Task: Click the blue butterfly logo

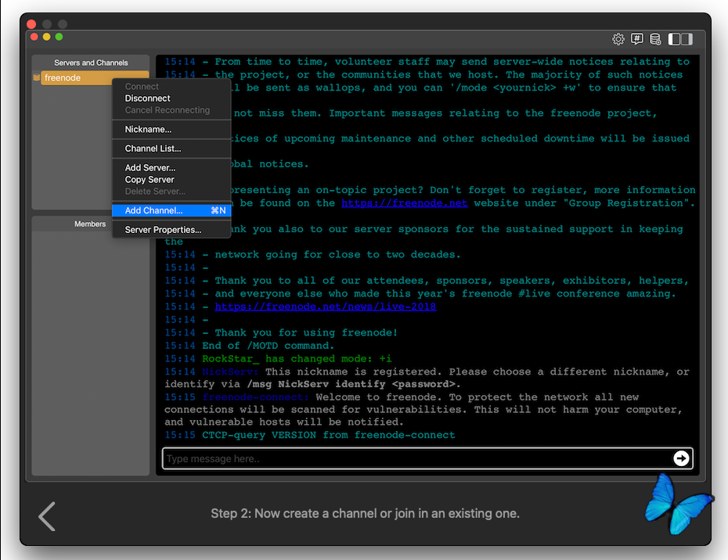Action: tap(676, 503)
